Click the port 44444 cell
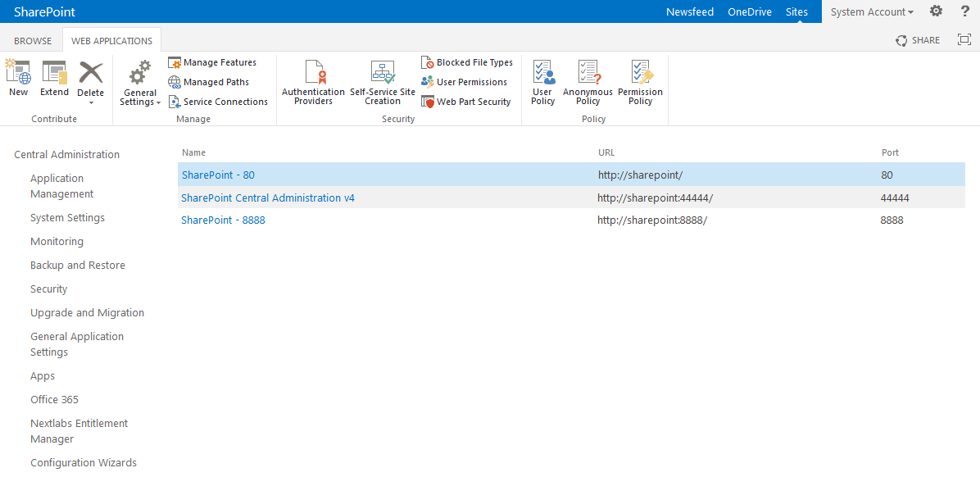This screenshot has width=980, height=477. click(x=895, y=198)
